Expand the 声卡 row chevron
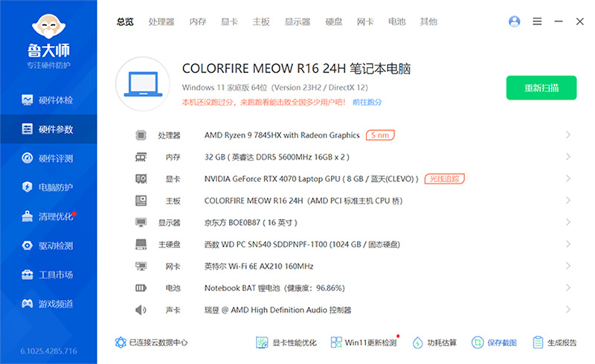Screen dimensions: 595x364 (x=568, y=309)
